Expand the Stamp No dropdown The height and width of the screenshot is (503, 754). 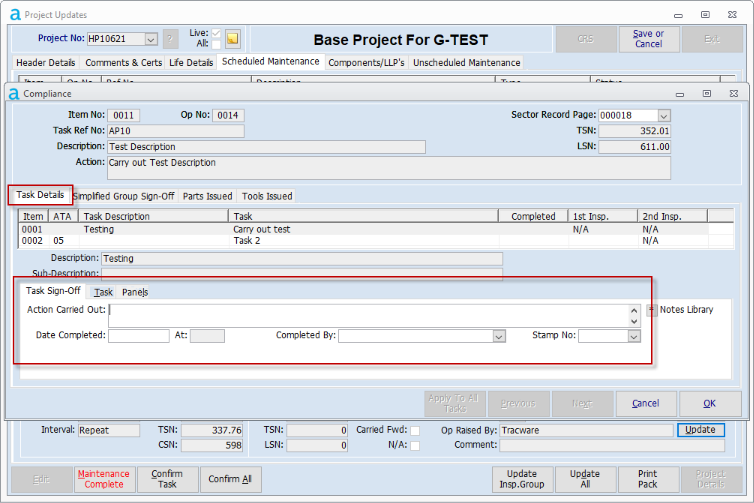coord(634,336)
